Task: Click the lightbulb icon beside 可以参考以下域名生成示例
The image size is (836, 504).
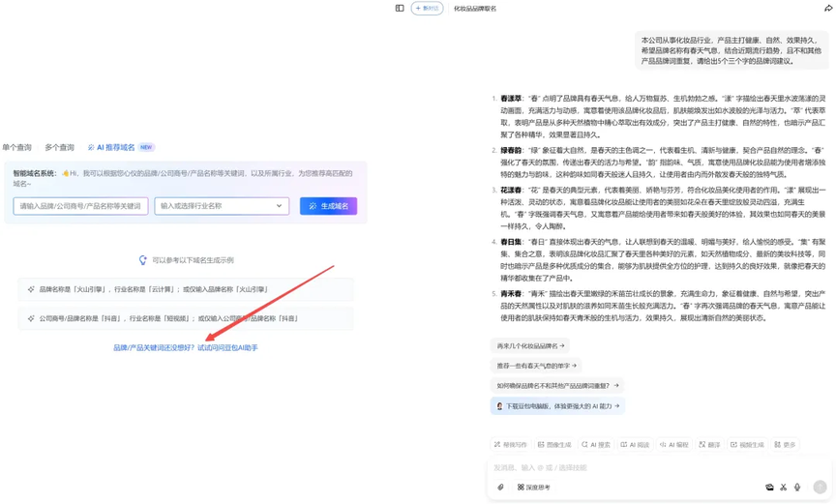Action: (142, 260)
